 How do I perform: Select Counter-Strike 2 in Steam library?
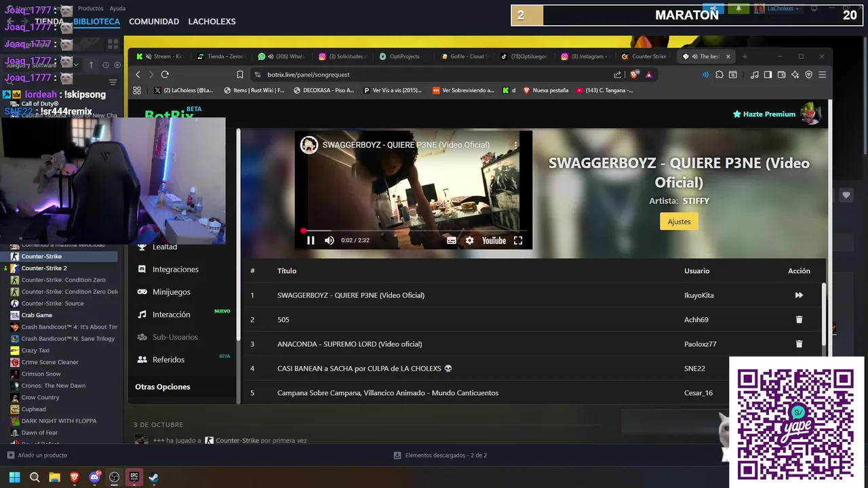click(x=44, y=268)
